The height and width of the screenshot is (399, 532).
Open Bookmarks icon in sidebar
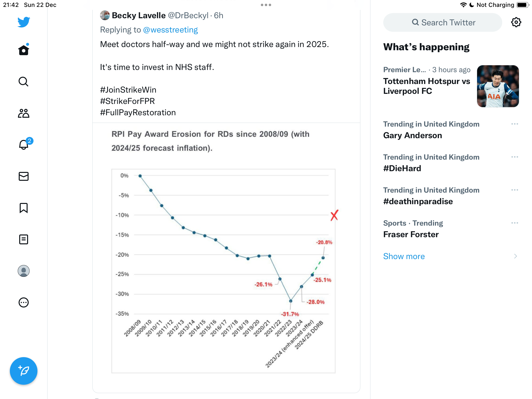point(24,208)
